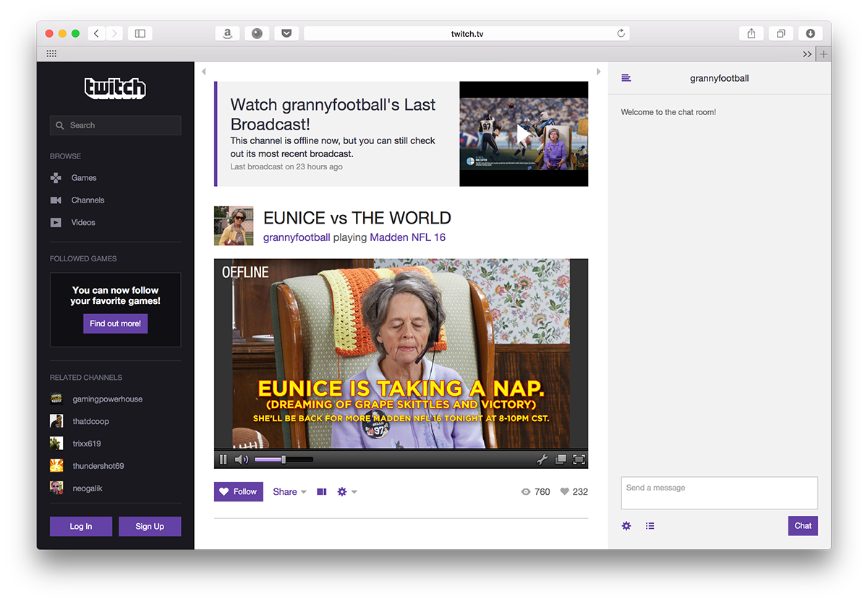Screen dimensions: 868x602
Task: Go forward in Safari
Action: point(114,33)
